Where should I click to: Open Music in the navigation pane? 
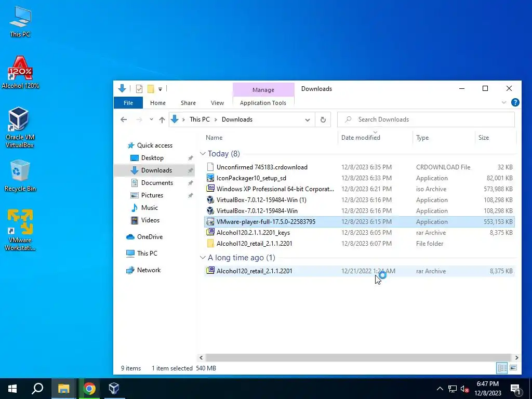[149, 208]
